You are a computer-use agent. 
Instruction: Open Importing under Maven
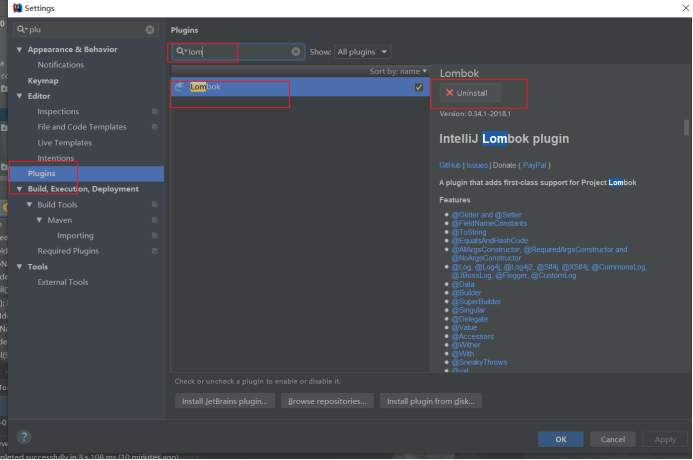(x=75, y=236)
